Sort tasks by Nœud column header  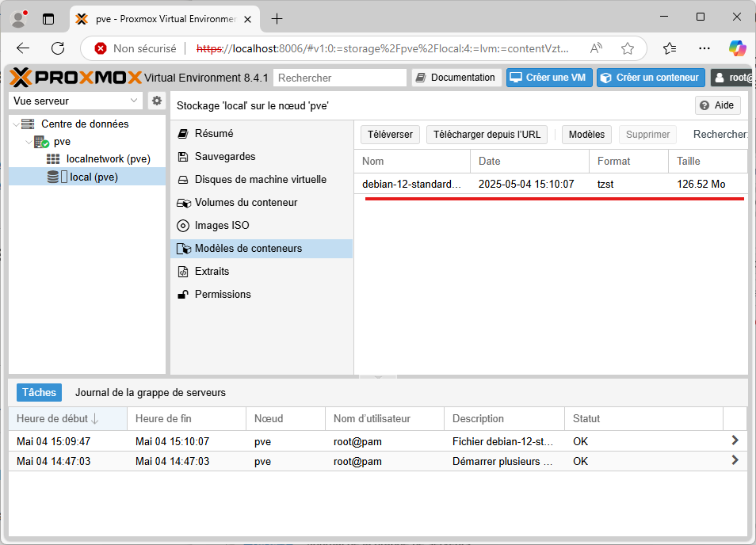pos(286,419)
